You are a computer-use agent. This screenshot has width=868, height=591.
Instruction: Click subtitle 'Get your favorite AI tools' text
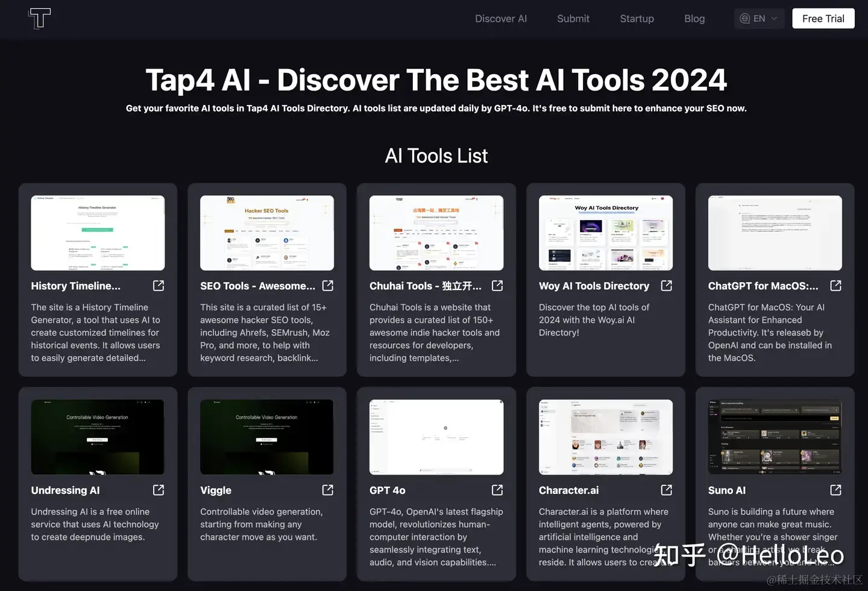[x=436, y=109]
